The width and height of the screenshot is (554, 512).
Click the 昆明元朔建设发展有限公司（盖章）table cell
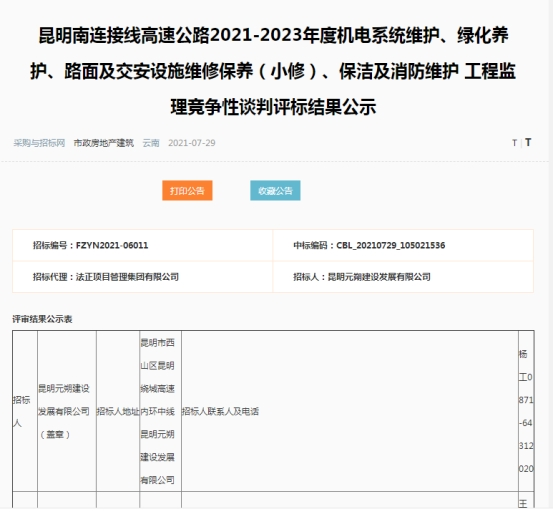(67, 411)
